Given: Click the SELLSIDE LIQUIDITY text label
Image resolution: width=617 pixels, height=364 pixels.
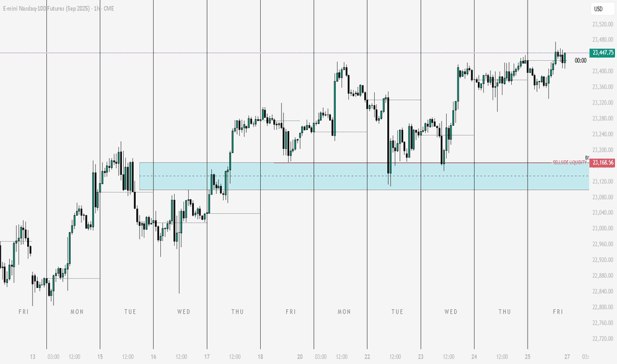Looking at the screenshot, I should coord(569,162).
